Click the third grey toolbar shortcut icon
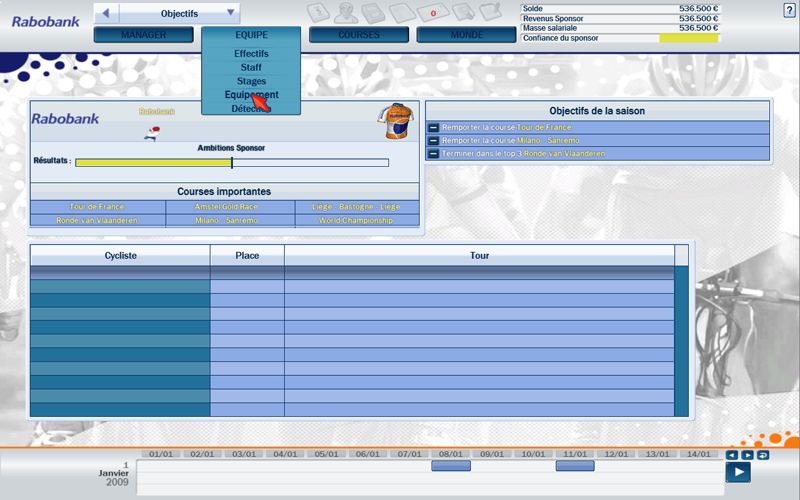The image size is (800, 500). pyautogui.click(x=373, y=12)
